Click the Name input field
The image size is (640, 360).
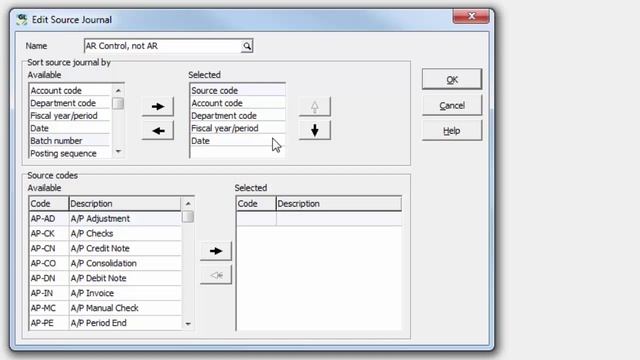coord(162,46)
